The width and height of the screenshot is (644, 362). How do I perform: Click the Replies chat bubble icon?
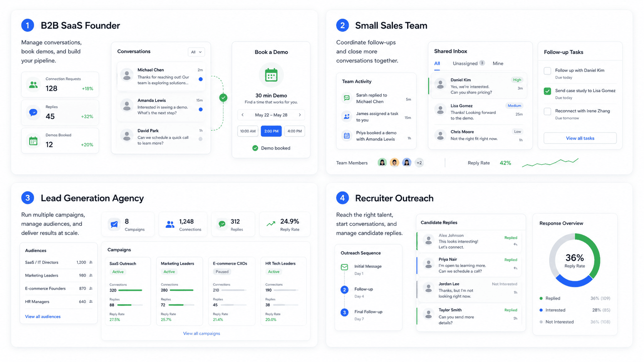click(x=34, y=112)
